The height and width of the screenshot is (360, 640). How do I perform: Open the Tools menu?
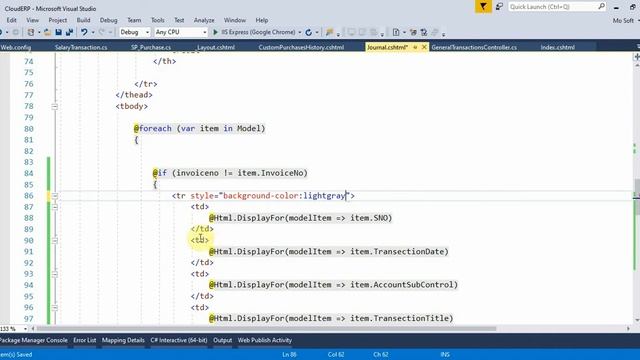[x=158, y=20]
